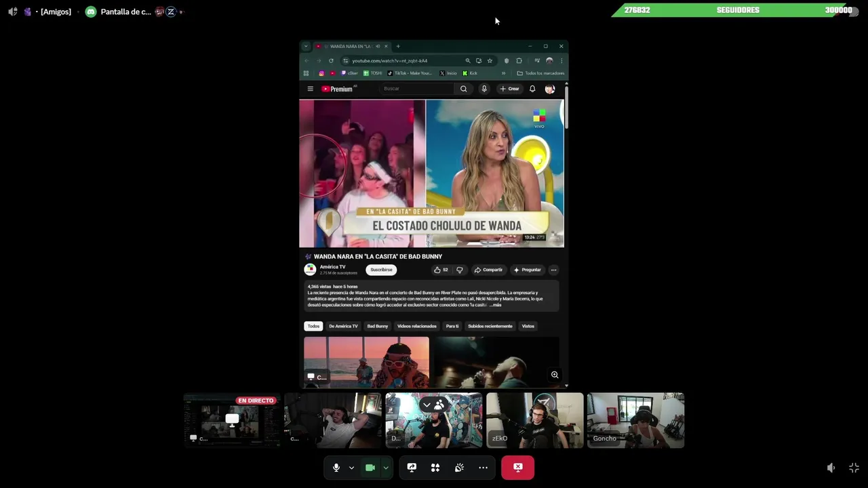Click the [Amigos] channel label
The width and height of the screenshot is (868, 488).
click(x=56, y=12)
